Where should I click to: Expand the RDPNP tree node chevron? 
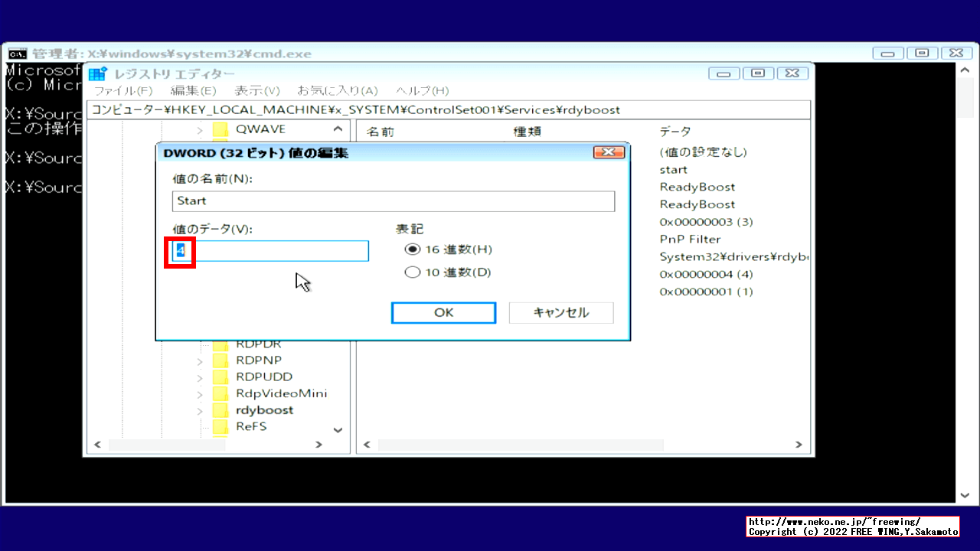199,360
